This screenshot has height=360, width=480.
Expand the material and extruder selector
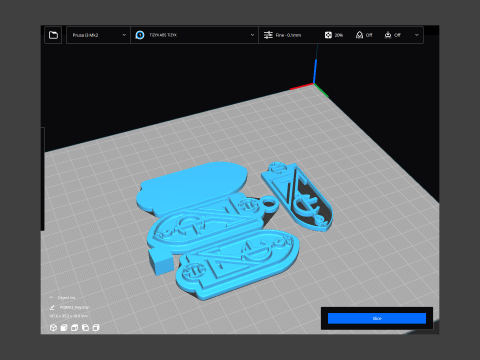[x=195, y=35]
